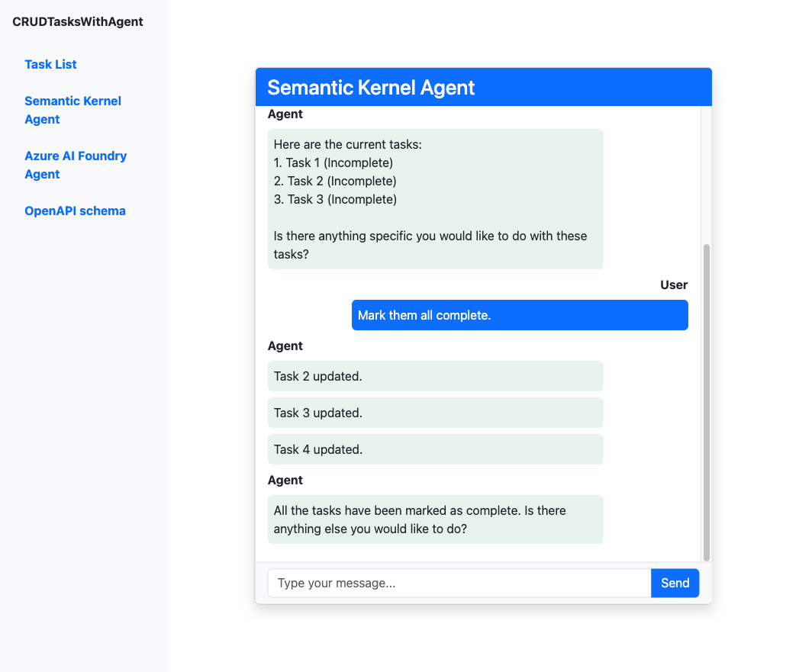
Task: Select the Semantic Kernel Agent header bar
Action: (483, 86)
